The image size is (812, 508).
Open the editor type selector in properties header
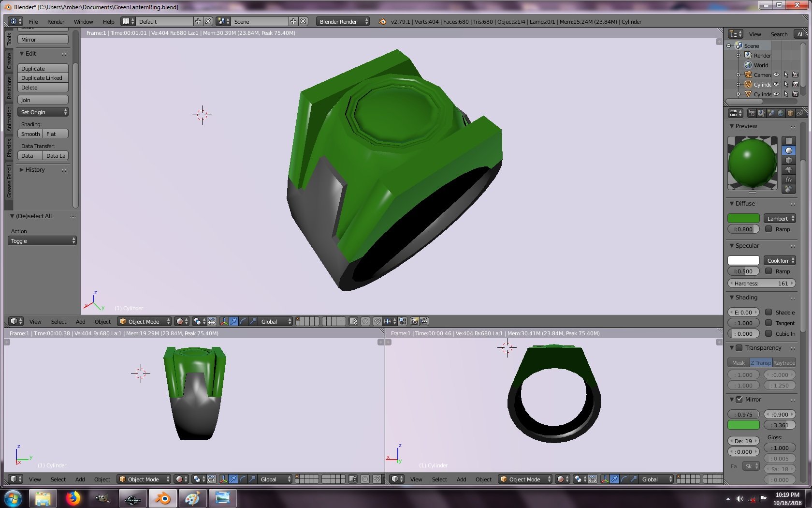[736, 113]
